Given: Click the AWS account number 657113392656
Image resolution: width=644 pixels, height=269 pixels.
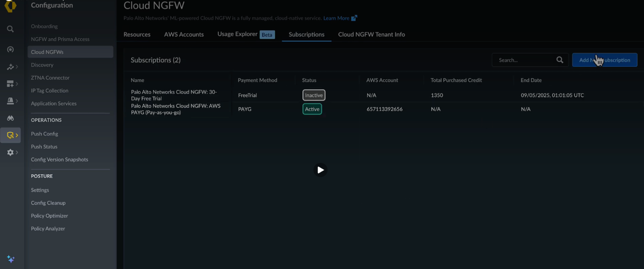Looking at the screenshot, I should point(384,109).
